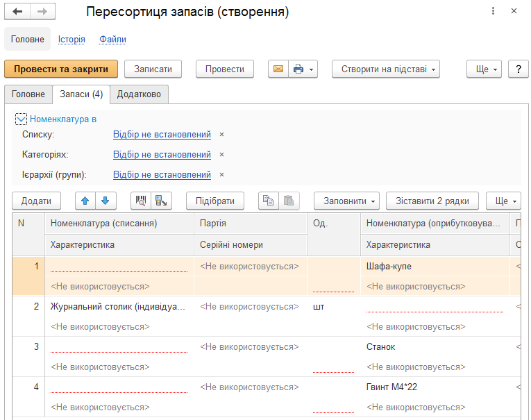Select the empty списання field in row 3
Screen dimensions: 531x420
pos(119,347)
